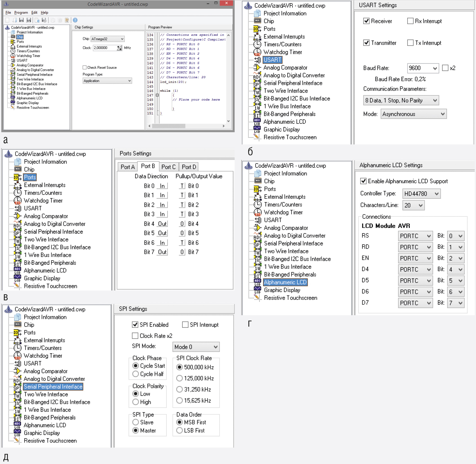Click the External Interrupts icon beside Ports Settings
The image size is (476, 464).
pos(18,185)
